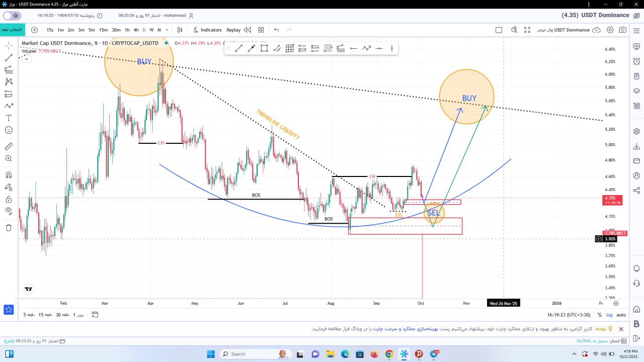The width and height of the screenshot is (644, 362).
Task: Toggle log scale on price axis
Action: point(610,315)
